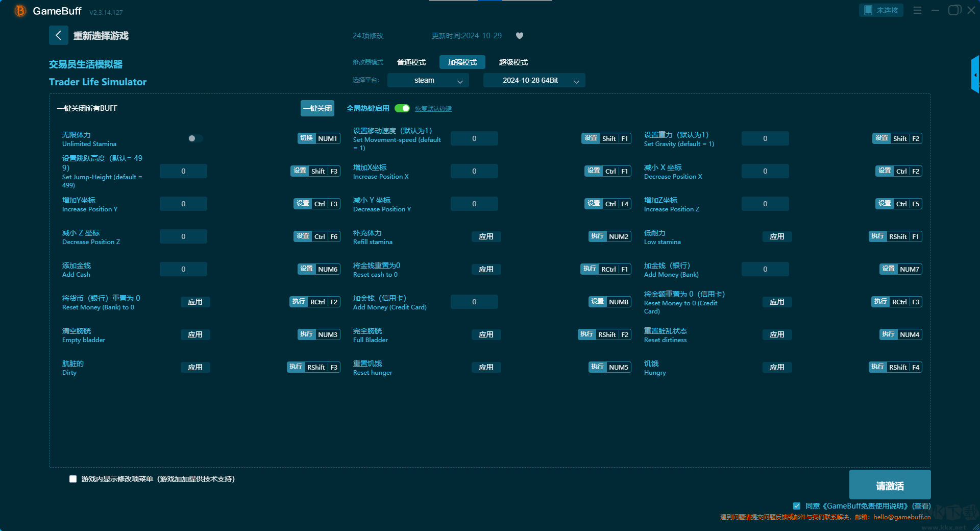Viewport: 980px width, 531px height.
Task: Click the 一键关闭 button
Action: tap(317, 108)
